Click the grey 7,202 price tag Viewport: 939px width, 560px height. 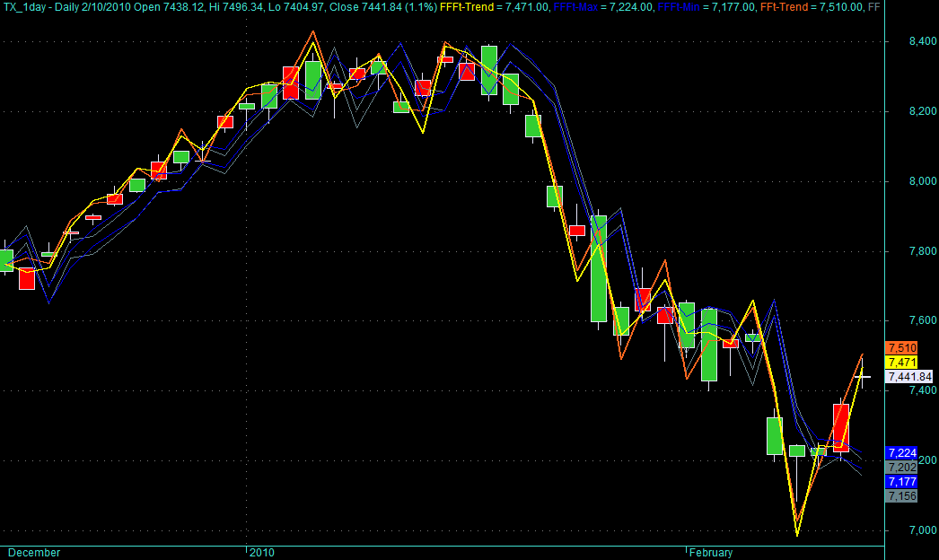click(x=901, y=468)
